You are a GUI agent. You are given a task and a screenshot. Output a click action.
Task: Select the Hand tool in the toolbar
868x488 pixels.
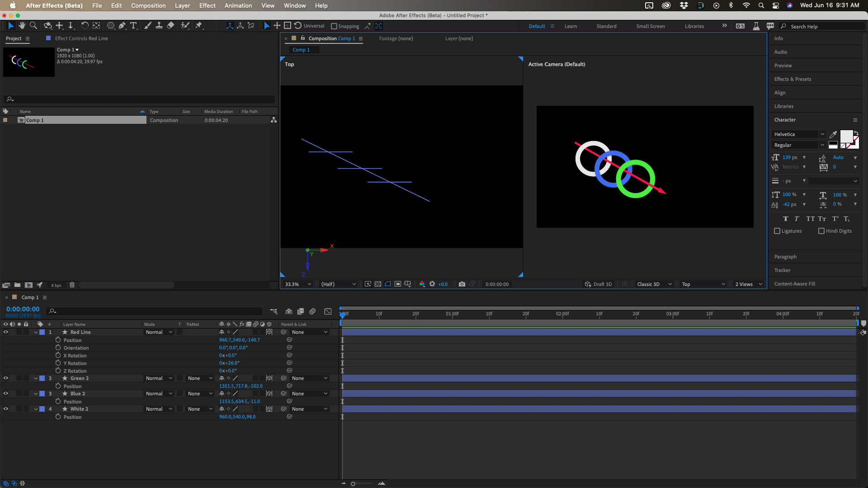[x=22, y=26]
